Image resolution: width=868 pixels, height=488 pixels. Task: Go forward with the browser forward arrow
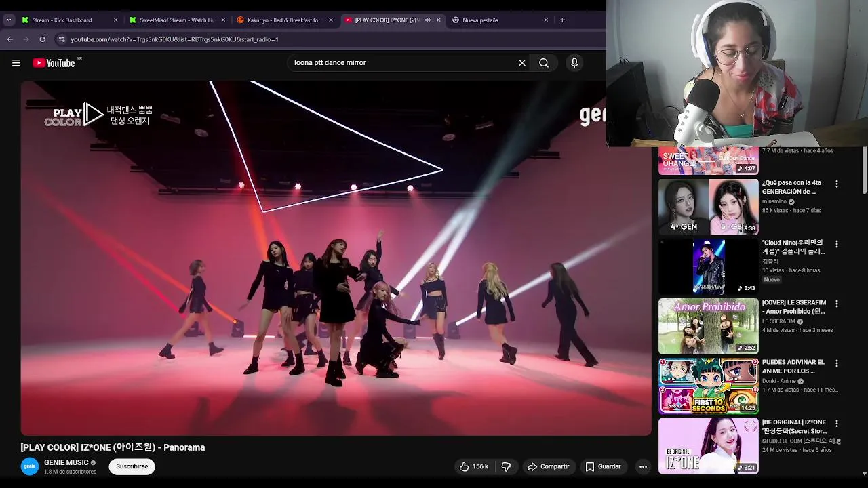point(26,39)
